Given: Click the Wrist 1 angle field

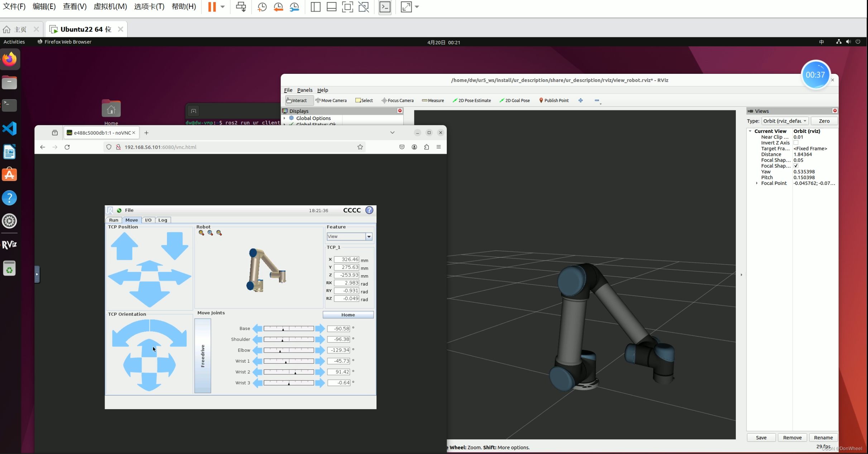Looking at the screenshot, I should 339,361.
